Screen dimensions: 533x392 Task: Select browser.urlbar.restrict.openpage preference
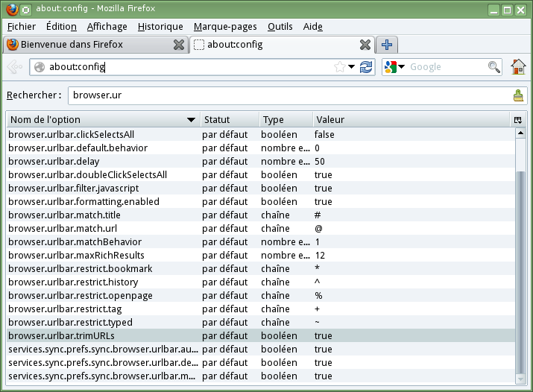[x=261, y=296]
